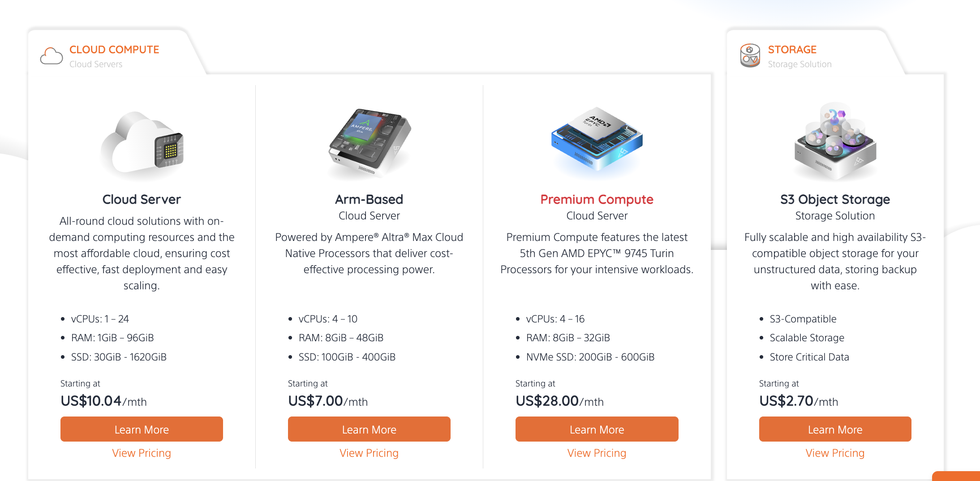Click the Storage tab cylinder icon
The width and height of the screenshot is (980, 481).
click(750, 56)
